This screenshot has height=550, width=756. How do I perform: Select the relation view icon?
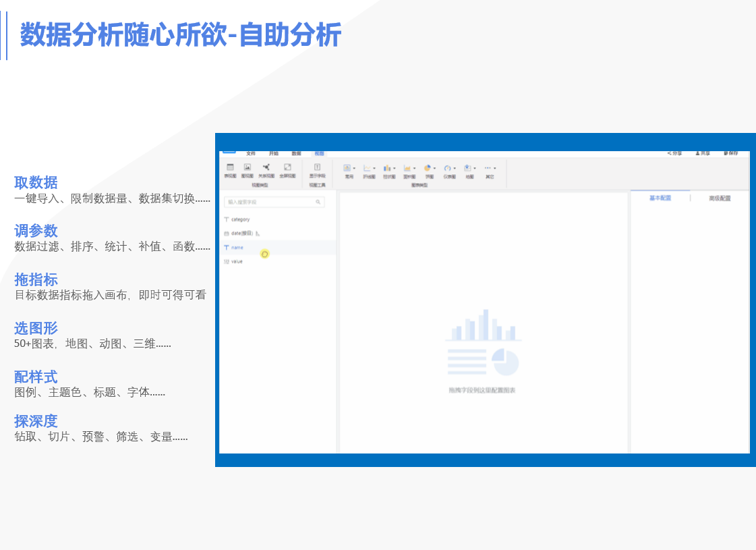click(x=266, y=167)
